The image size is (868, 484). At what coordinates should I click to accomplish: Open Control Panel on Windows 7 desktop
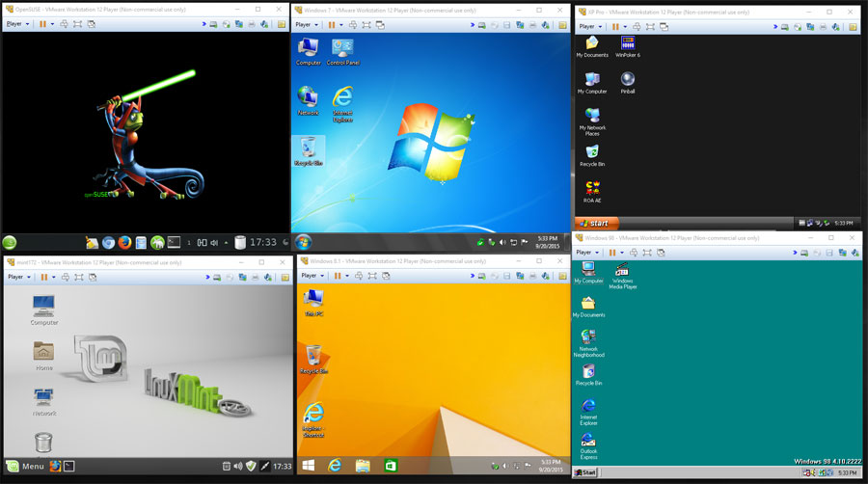tap(342, 52)
